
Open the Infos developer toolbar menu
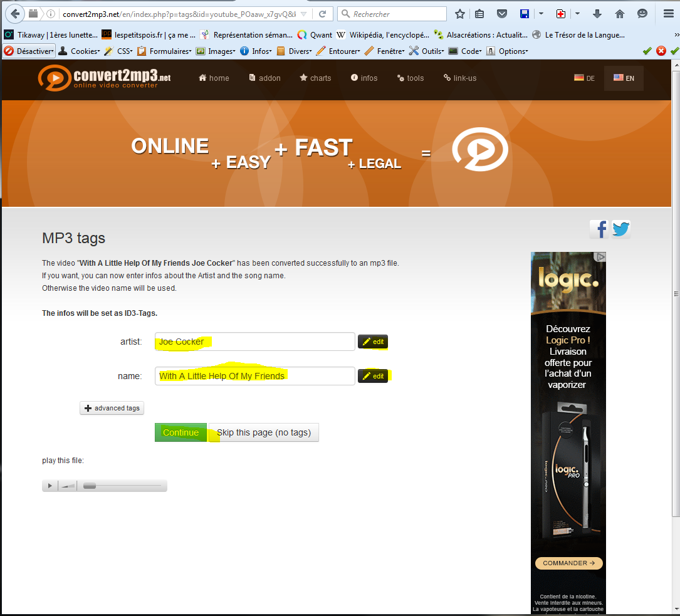(256, 51)
